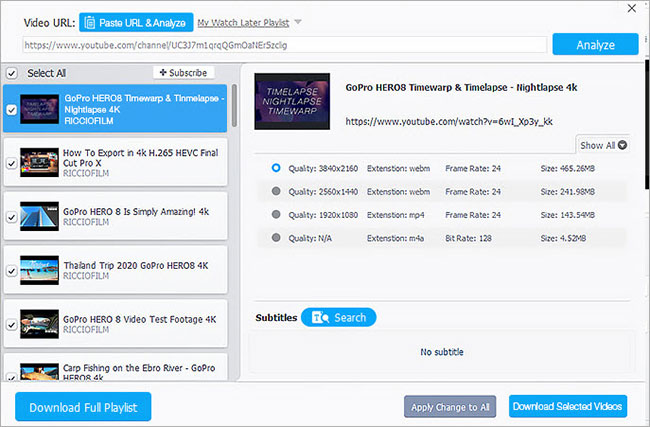Click the 'Size: 241.98MB' value
The width and height of the screenshot is (650, 427).
click(568, 192)
